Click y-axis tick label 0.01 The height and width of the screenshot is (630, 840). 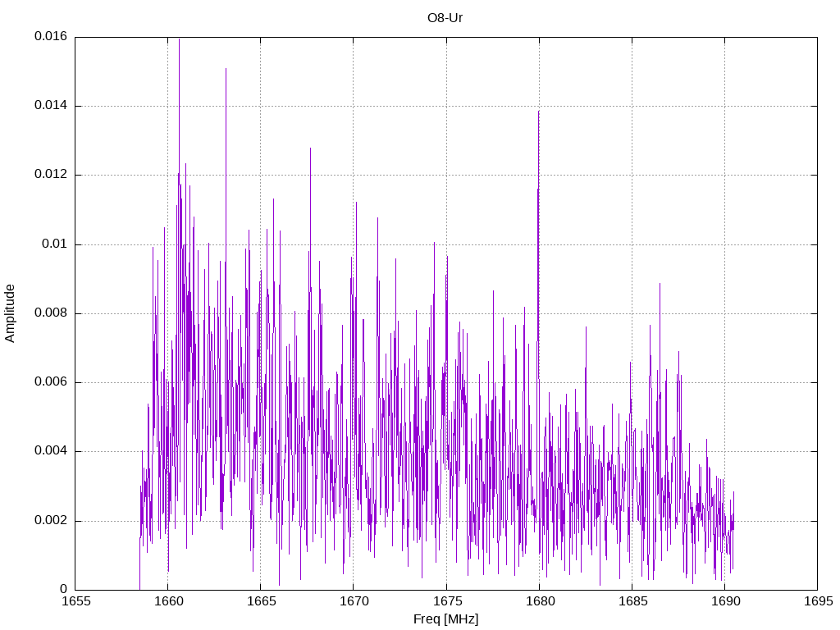(55, 244)
